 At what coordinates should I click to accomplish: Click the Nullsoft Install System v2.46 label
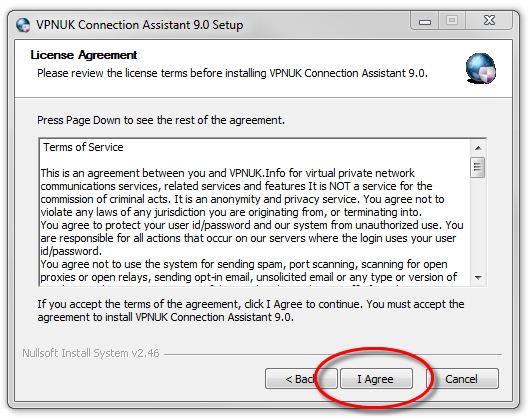[x=91, y=353]
